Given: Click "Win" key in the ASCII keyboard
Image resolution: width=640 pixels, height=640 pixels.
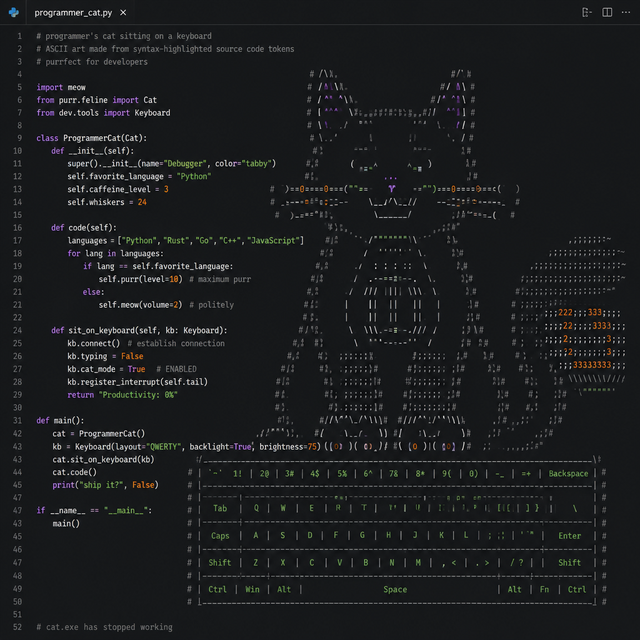Looking at the screenshot, I should point(252,590).
